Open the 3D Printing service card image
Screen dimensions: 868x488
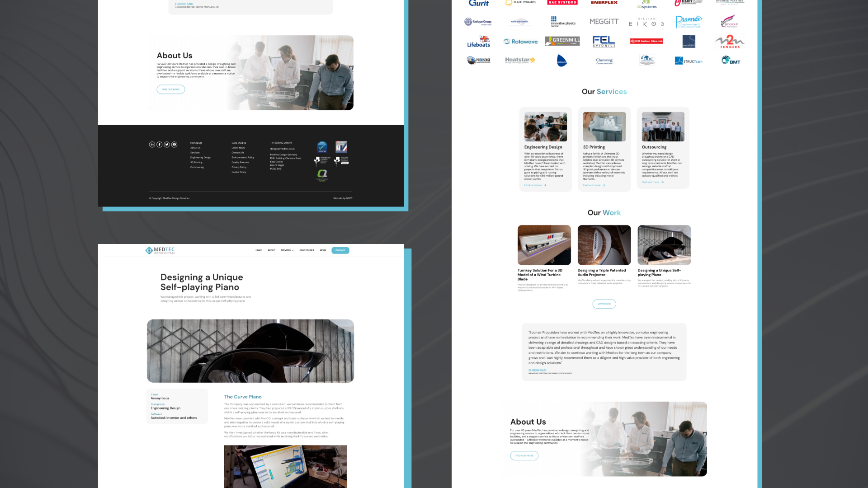click(604, 127)
